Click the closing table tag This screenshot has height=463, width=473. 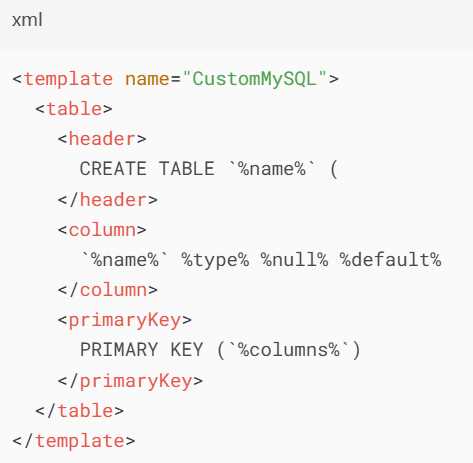pos(80,411)
